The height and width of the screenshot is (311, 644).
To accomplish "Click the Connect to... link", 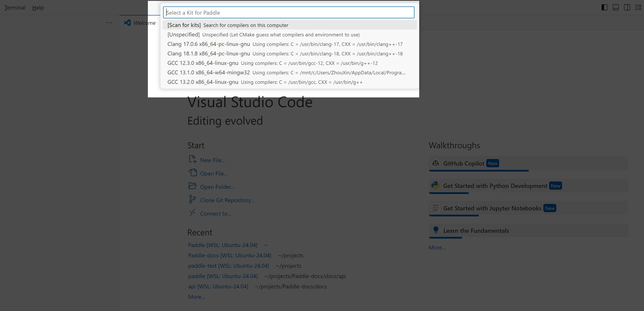I will click(x=216, y=214).
